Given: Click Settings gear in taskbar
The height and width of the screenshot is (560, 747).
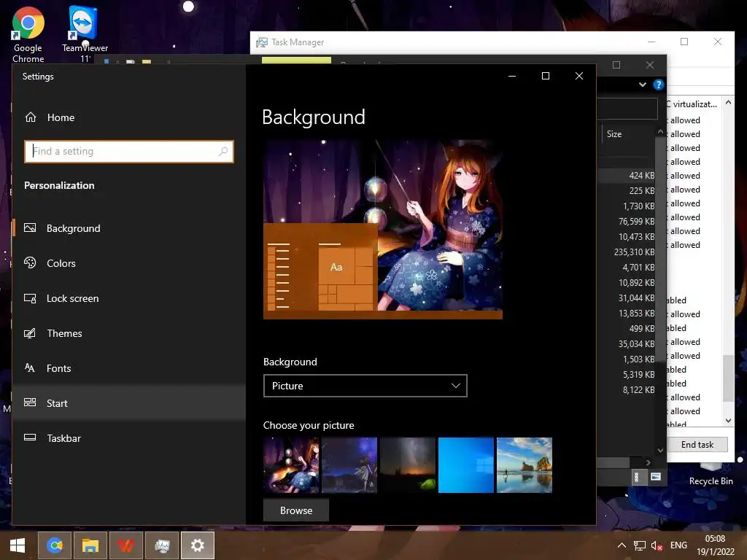Looking at the screenshot, I should (x=198, y=545).
